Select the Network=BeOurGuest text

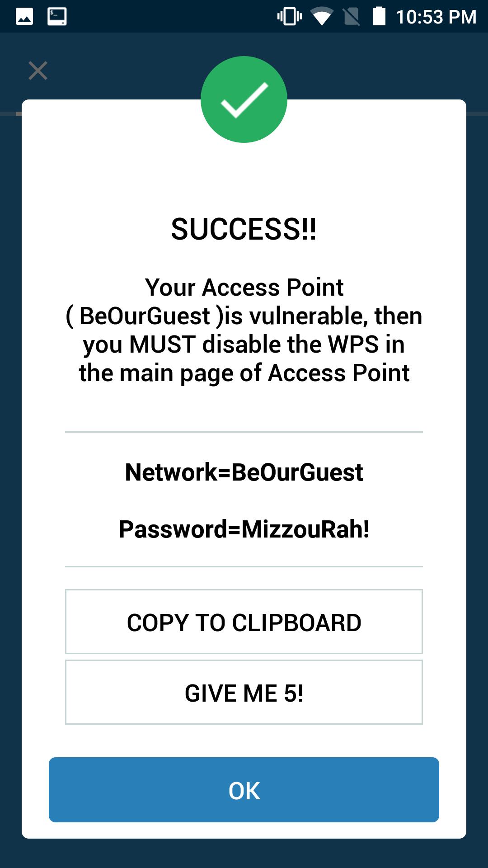pyautogui.click(x=244, y=472)
